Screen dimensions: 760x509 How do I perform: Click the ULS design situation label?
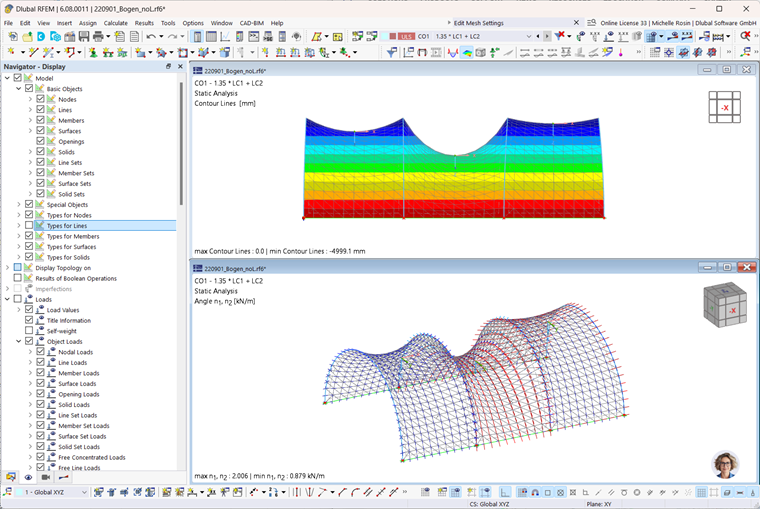pyautogui.click(x=406, y=36)
